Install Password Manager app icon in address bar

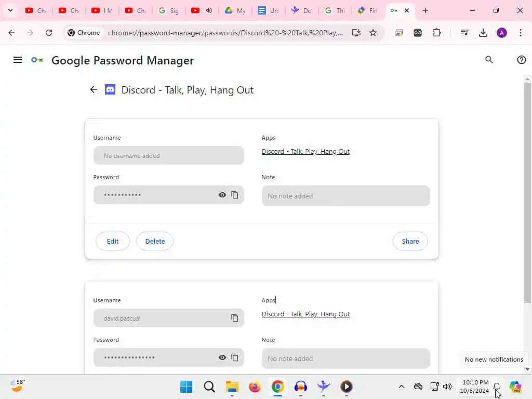tap(356, 33)
